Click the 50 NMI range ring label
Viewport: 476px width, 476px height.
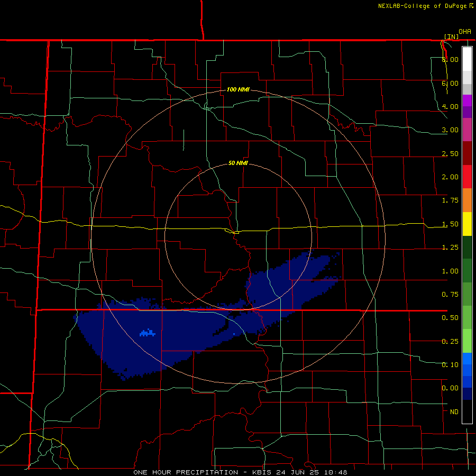pyautogui.click(x=238, y=163)
